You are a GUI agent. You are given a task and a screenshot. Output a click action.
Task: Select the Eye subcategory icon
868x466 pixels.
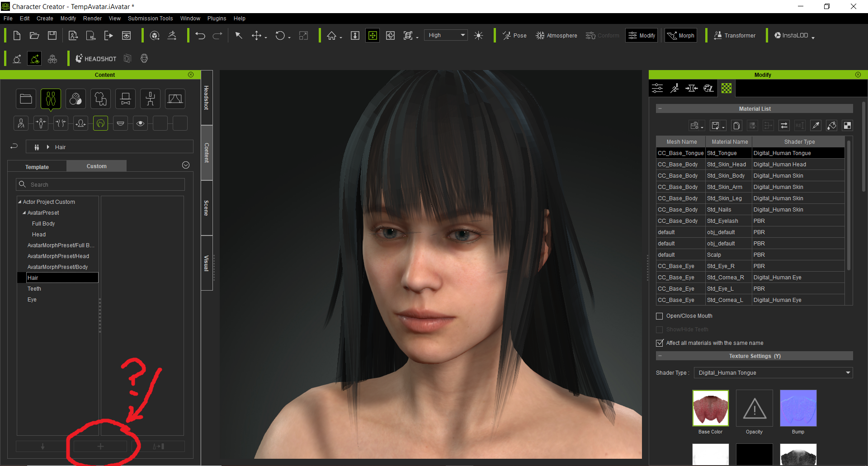point(140,123)
